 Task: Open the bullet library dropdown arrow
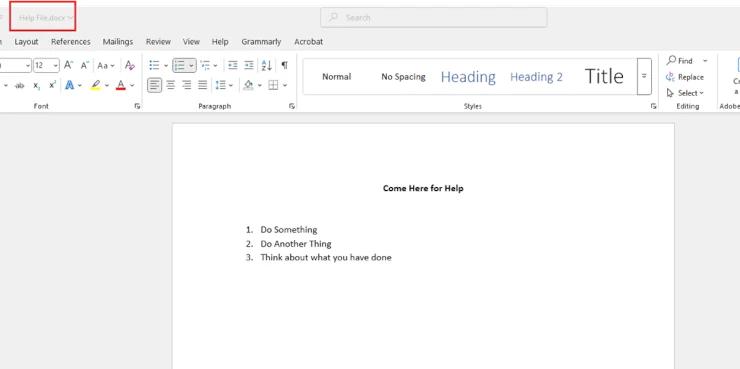point(166,66)
